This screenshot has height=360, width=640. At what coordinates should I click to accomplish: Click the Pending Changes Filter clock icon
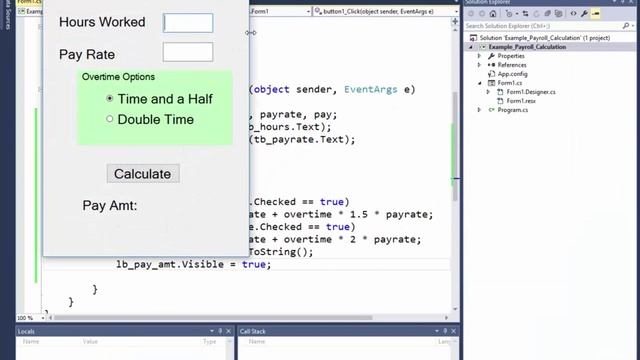click(x=509, y=13)
